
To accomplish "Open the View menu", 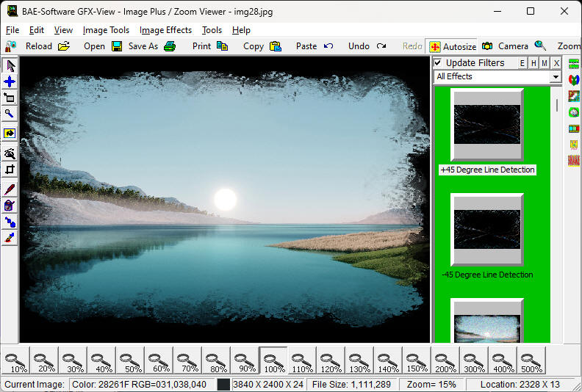I will [63, 30].
